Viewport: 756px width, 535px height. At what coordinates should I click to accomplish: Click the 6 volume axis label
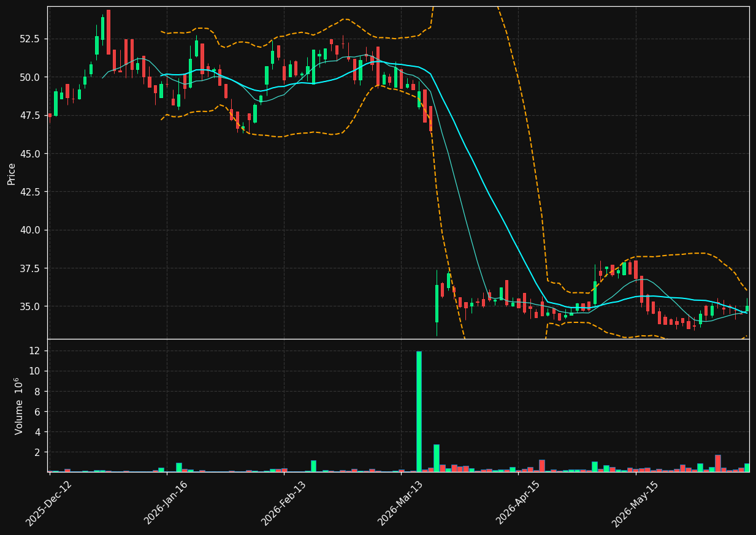click(37, 412)
